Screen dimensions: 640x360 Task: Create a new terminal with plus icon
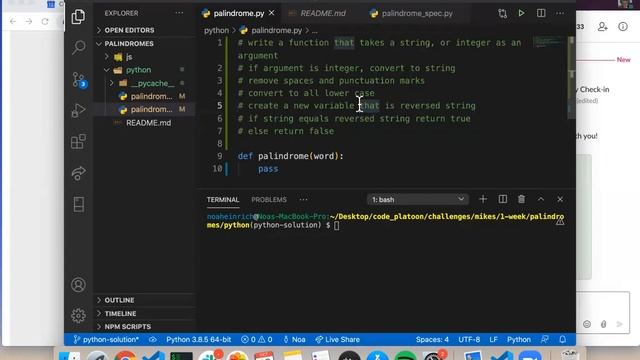(x=483, y=199)
